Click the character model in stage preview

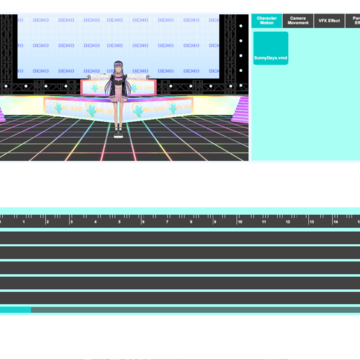click(118, 99)
